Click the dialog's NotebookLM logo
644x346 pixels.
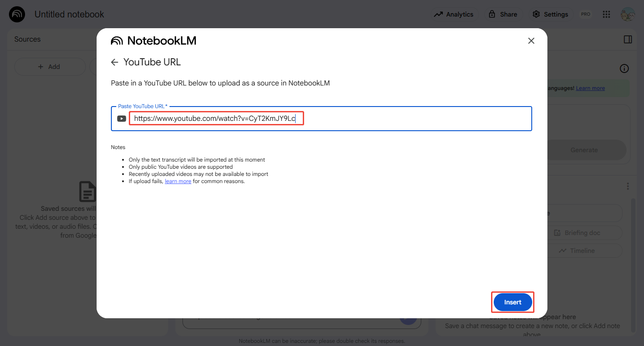tap(153, 41)
